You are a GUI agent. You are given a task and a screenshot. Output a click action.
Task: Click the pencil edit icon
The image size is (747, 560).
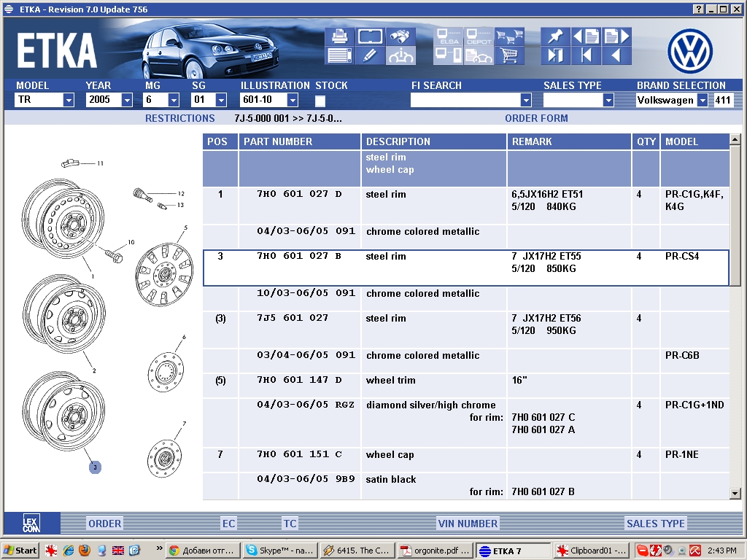370,55
